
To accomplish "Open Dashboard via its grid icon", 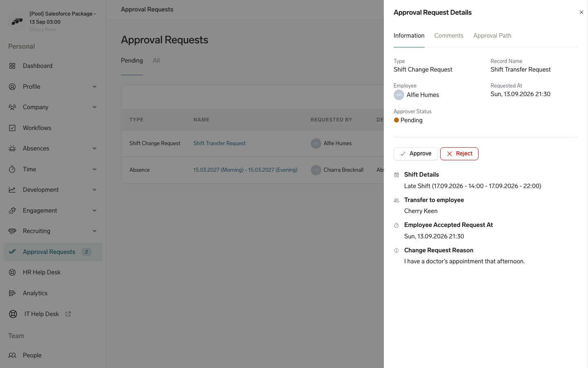I will pos(12,66).
